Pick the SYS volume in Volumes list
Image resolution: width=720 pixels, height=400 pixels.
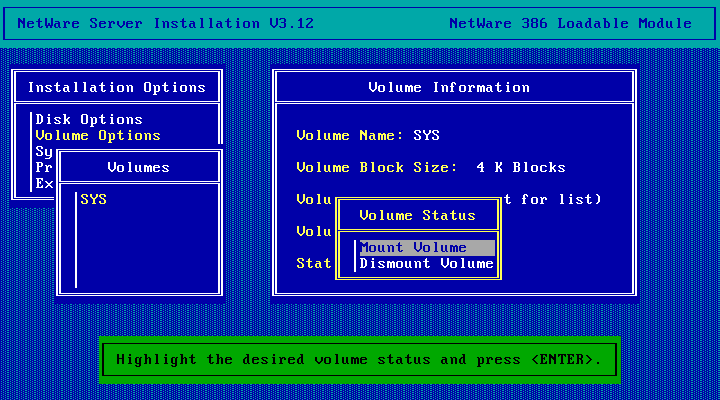point(94,199)
